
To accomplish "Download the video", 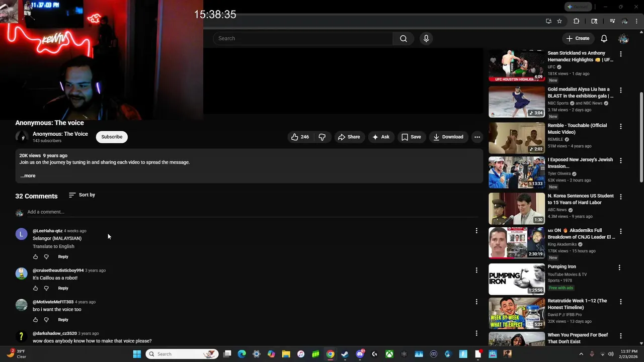I will [x=448, y=137].
